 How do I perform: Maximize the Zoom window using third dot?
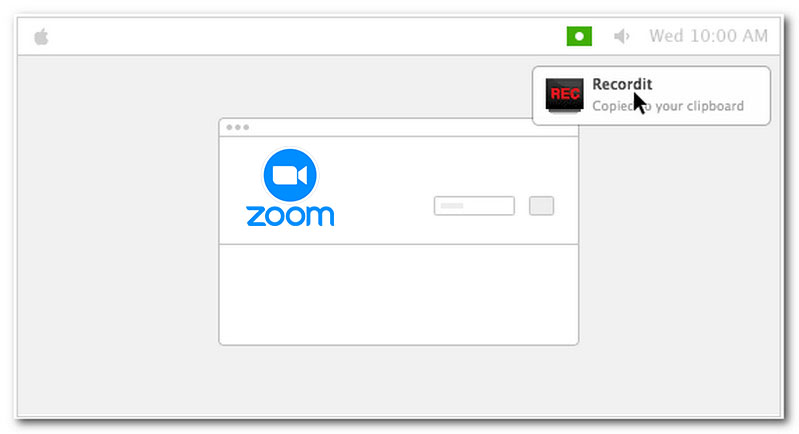click(x=246, y=127)
